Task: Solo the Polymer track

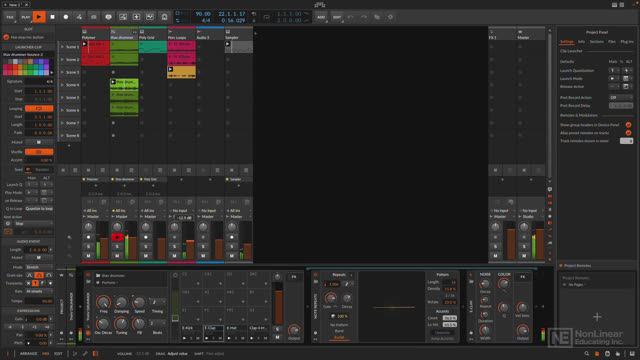Action: point(88,247)
